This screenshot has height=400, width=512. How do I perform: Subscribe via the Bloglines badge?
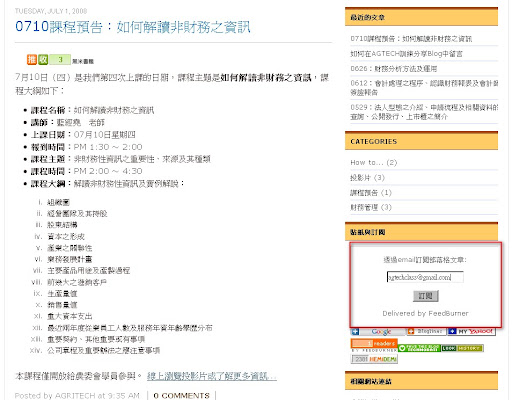pyautogui.click(x=426, y=331)
